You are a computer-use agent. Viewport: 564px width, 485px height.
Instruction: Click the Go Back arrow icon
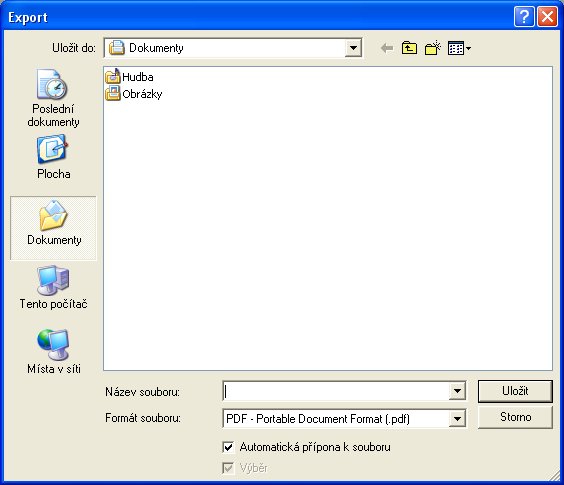pyautogui.click(x=387, y=48)
